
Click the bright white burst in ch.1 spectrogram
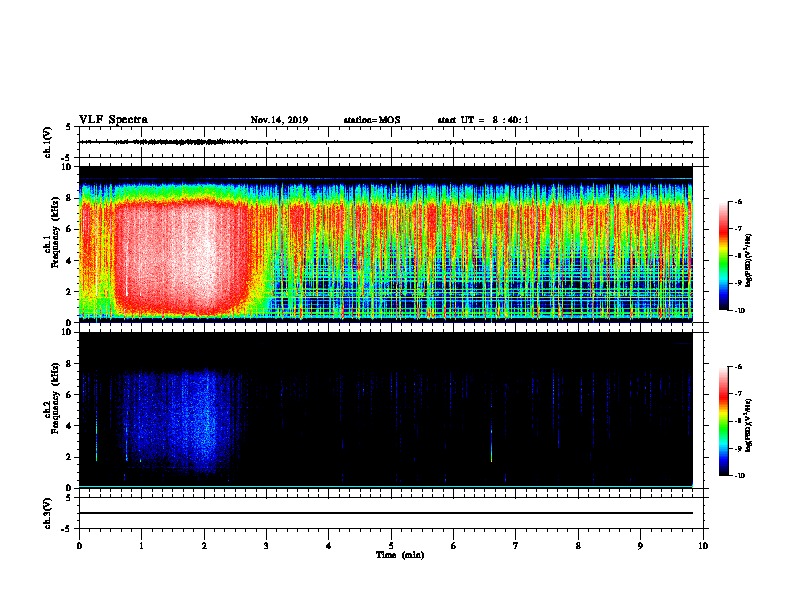coord(182,258)
